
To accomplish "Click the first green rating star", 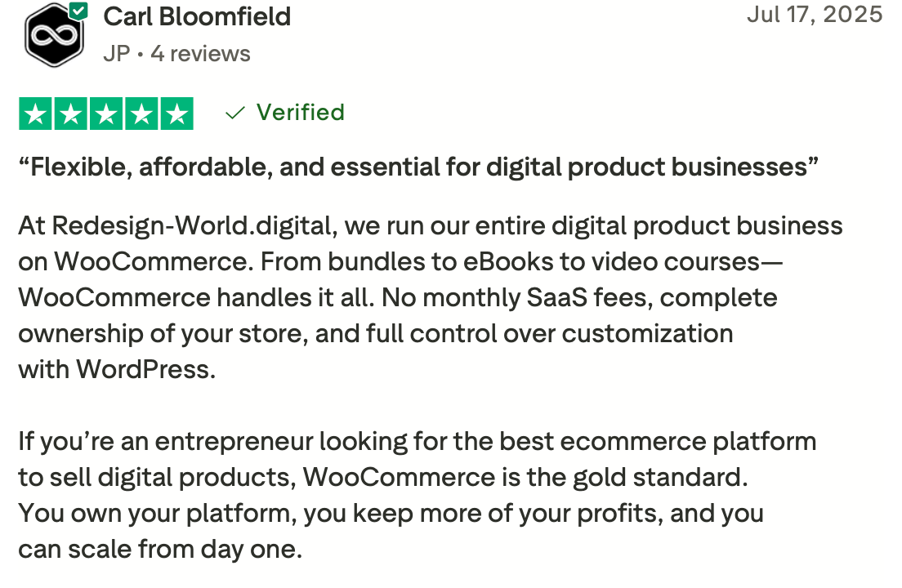I will (x=35, y=114).
